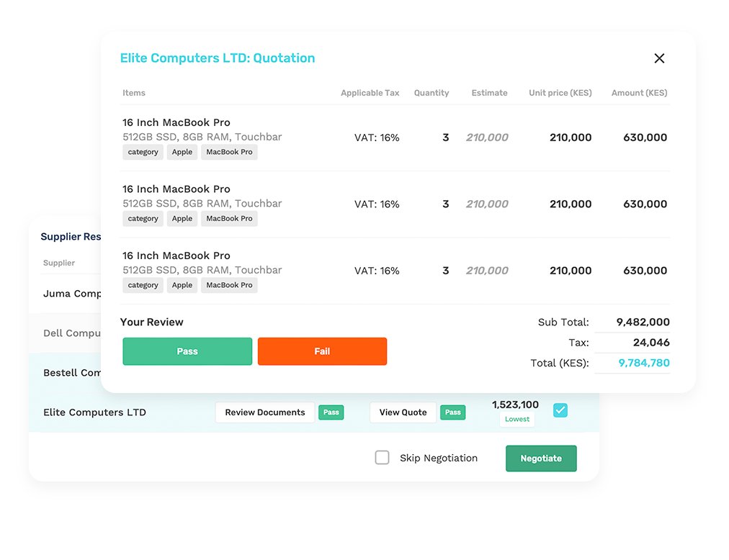Viewport: 729px width, 560px height.
Task: Click the Pass badge beside View Quote
Action: (453, 412)
